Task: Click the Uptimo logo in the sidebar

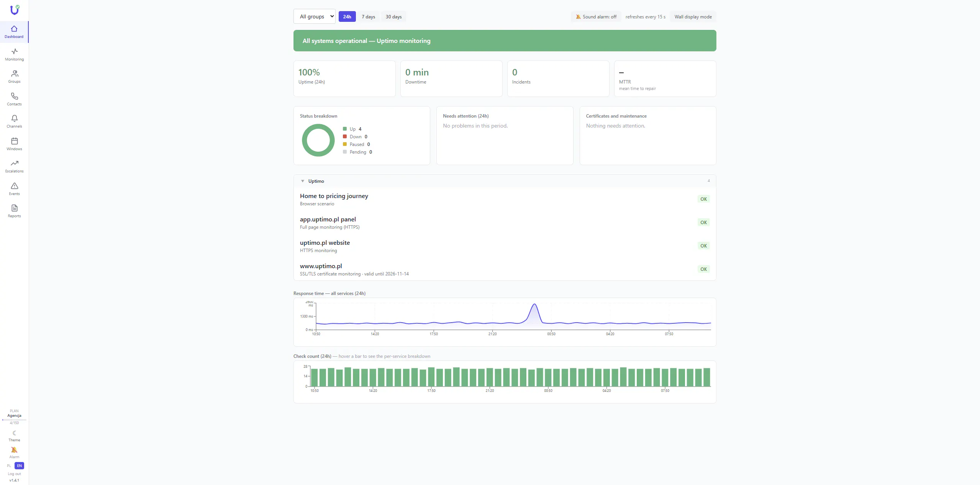Action: (15, 10)
